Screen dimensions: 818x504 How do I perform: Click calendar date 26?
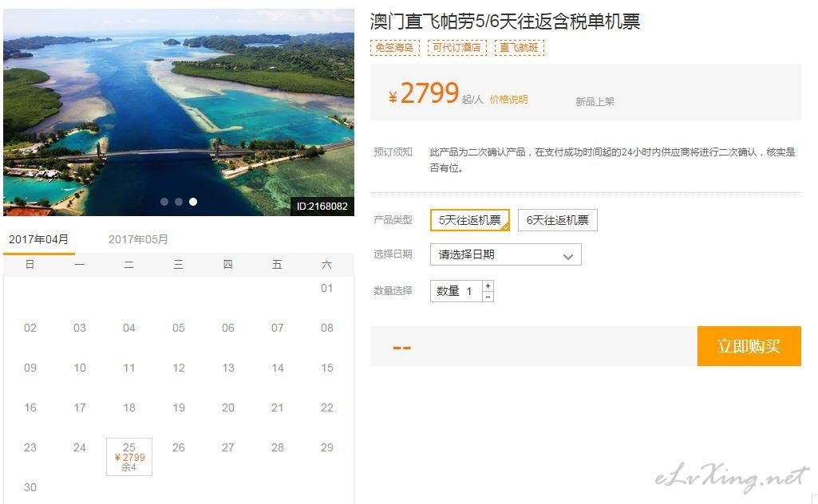click(179, 447)
